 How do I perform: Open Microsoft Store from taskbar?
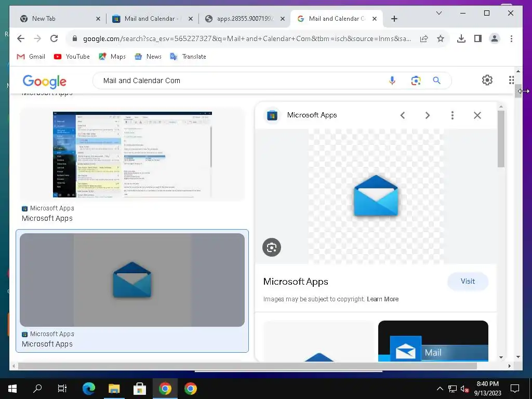pyautogui.click(x=139, y=389)
